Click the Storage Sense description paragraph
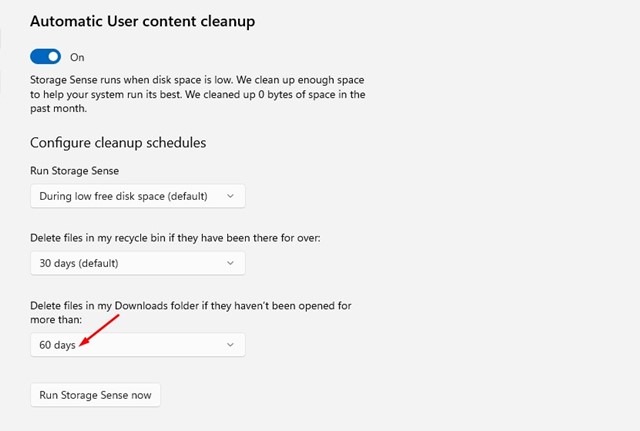640x431 pixels. pyautogui.click(x=198, y=94)
